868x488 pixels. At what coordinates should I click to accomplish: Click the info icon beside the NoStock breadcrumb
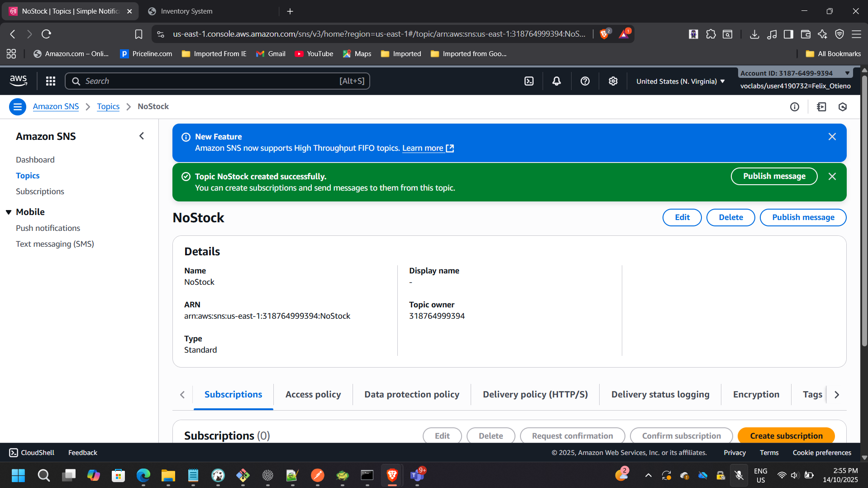pyautogui.click(x=795, y=106)
